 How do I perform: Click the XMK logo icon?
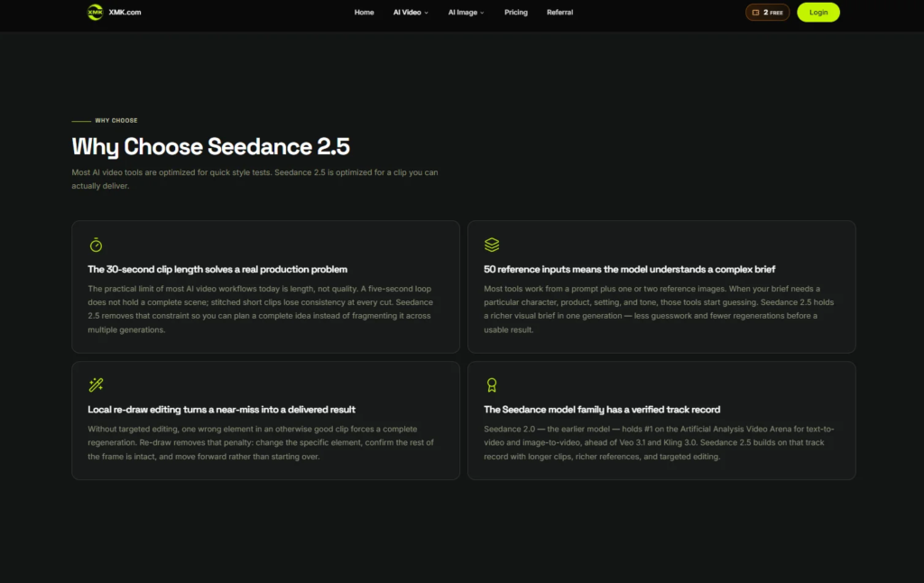click(95, 12)
